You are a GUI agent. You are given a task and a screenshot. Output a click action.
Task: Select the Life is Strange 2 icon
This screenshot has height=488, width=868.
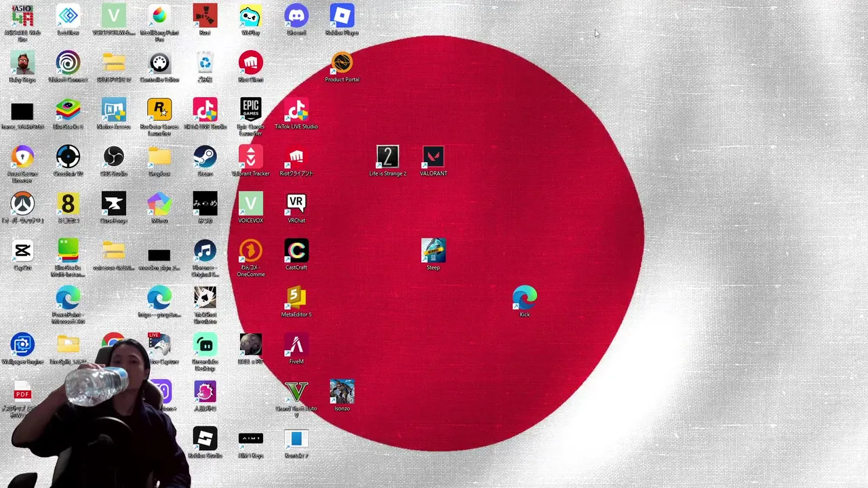click(x=387, y=157)
